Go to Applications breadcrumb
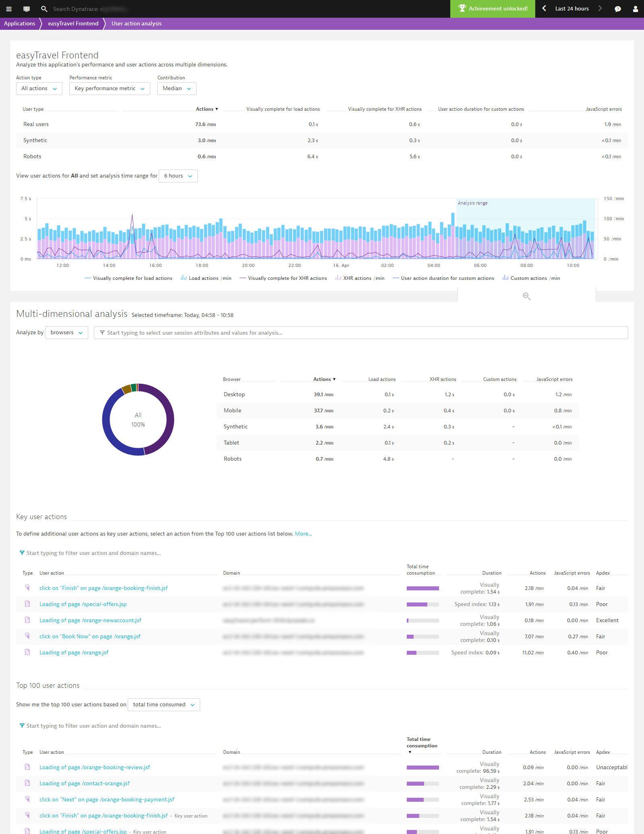The height and width of the screenshot is (834, 644). point(19,23)
